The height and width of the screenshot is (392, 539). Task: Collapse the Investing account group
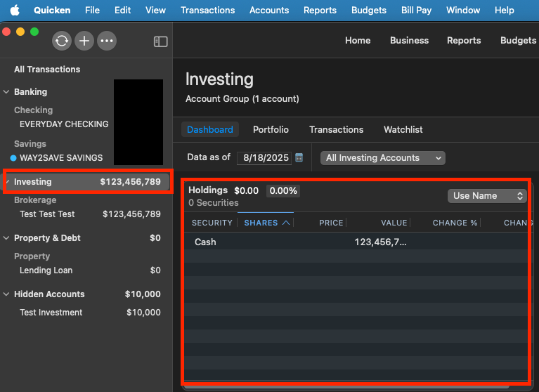(x=8, y=182)
